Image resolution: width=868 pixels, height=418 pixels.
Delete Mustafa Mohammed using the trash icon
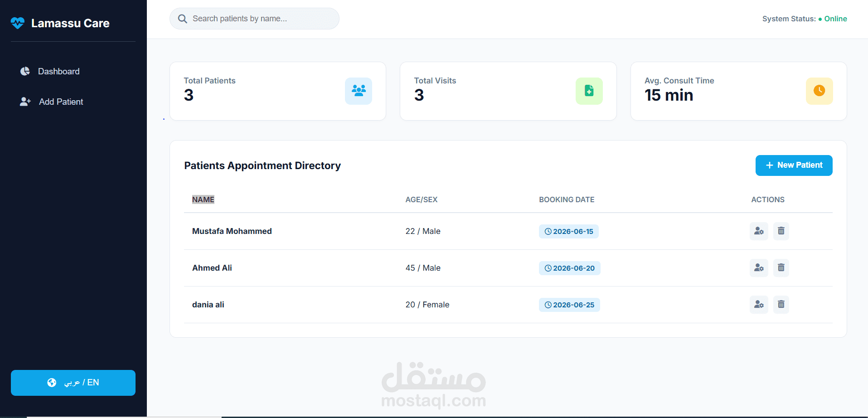point(781,231)
